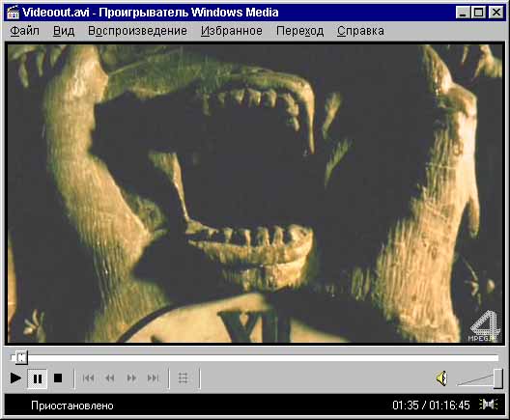Click the middle of the seek bar
Image resolution: width=510 pixels, height=420 pixels.
255,358
